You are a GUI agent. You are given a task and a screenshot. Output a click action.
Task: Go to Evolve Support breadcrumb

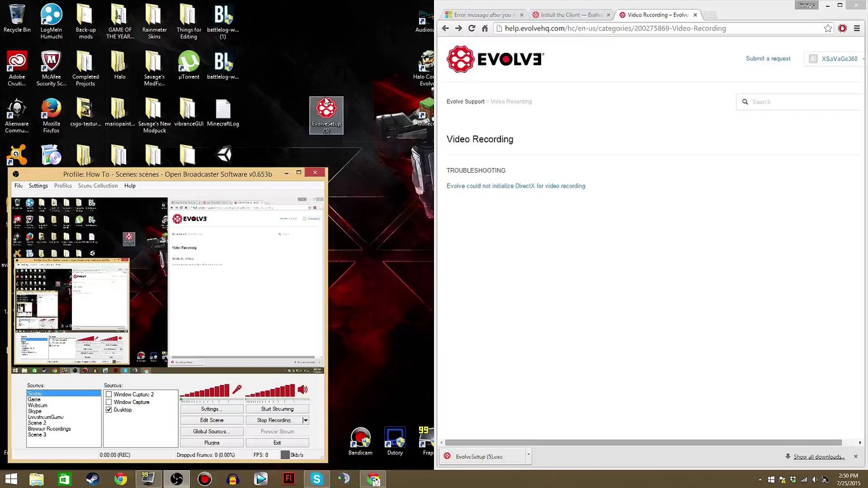[465, 102]
